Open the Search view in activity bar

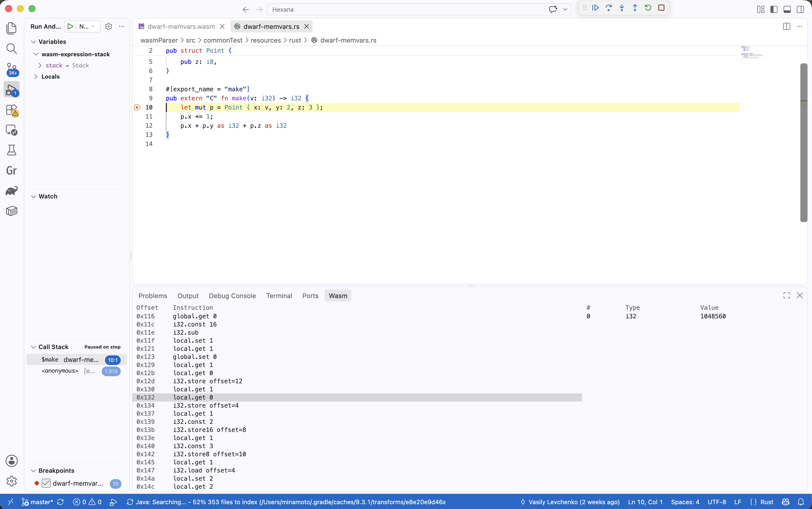tap(12, 49)
